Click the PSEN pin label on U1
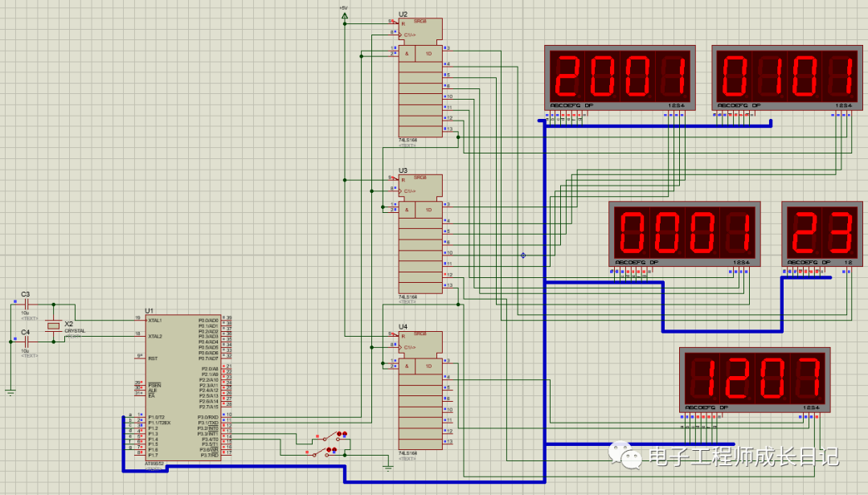This screenshot has width=868, height=495. tap(154, 386)
